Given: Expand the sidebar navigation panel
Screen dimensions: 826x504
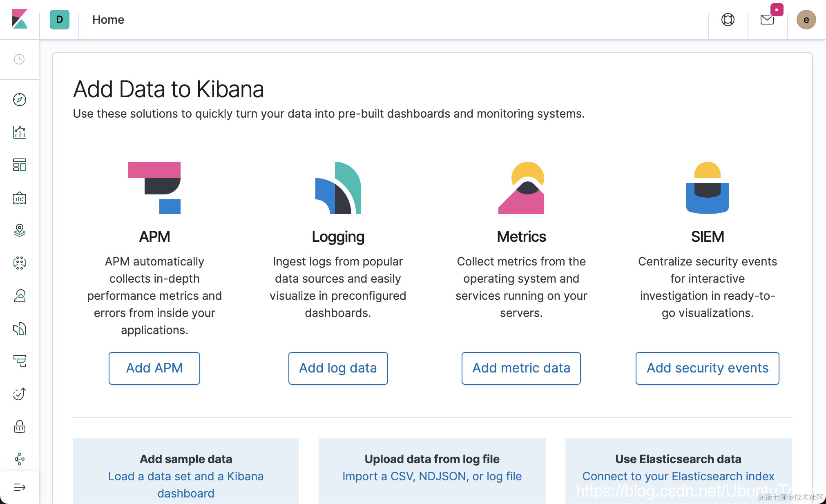Looking at the screenshot, I should click(x=20, y=487).
